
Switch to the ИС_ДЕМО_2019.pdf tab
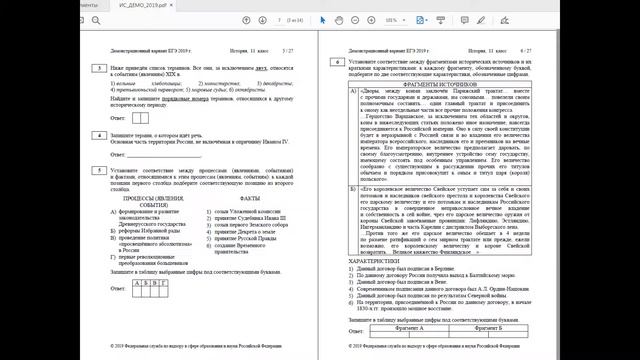click(x=143, y=5)
